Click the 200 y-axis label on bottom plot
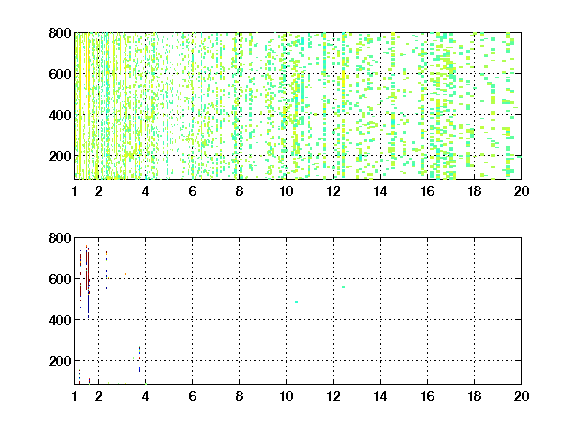Viewport: 576px width, 432px height. (x=60, y=361)
